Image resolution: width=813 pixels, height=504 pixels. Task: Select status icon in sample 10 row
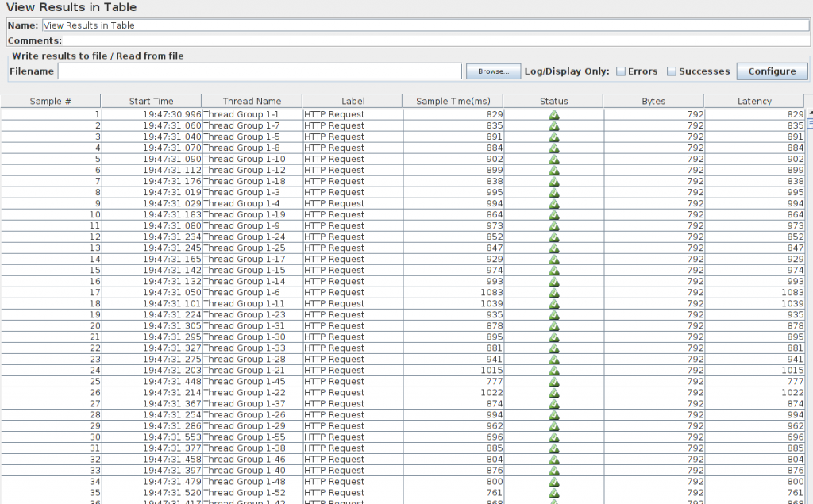554,214
